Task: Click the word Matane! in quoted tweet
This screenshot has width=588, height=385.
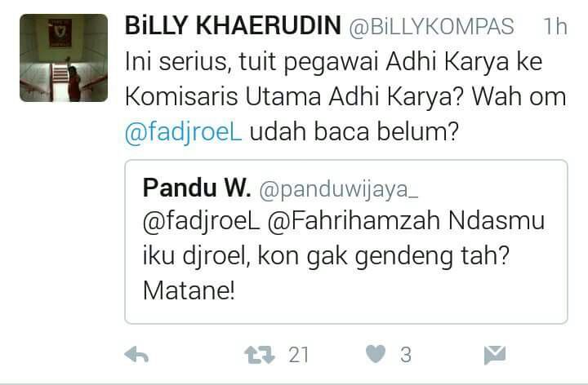Action: click(189, 290)
